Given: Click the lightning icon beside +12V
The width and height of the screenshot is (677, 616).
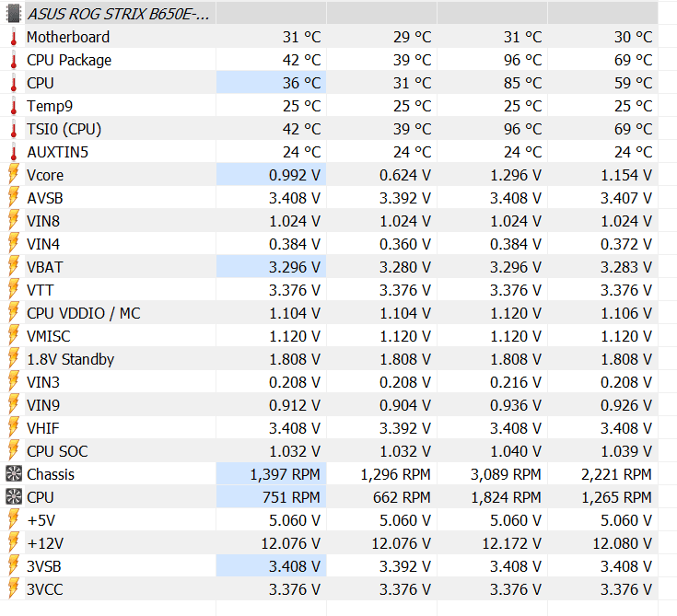Looking at the screenshot, I should point(14,543).
